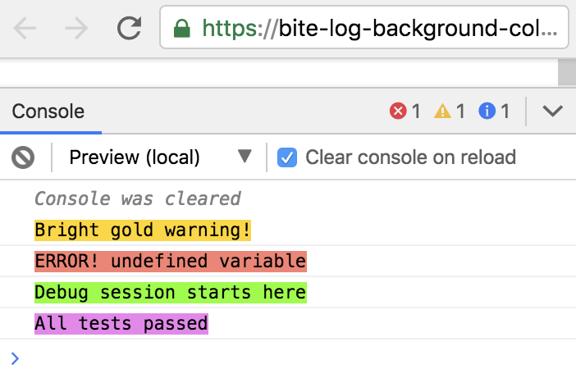Open the Preview (local) context dropdown
The width and height of the screenshot is (576, 392).
coord(160,157)
